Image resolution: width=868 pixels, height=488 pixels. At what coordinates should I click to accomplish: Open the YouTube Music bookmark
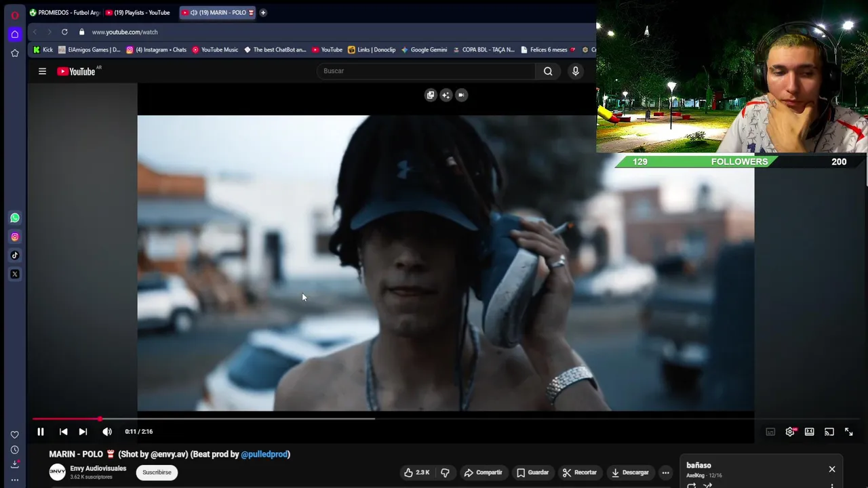tap(215, 49)
